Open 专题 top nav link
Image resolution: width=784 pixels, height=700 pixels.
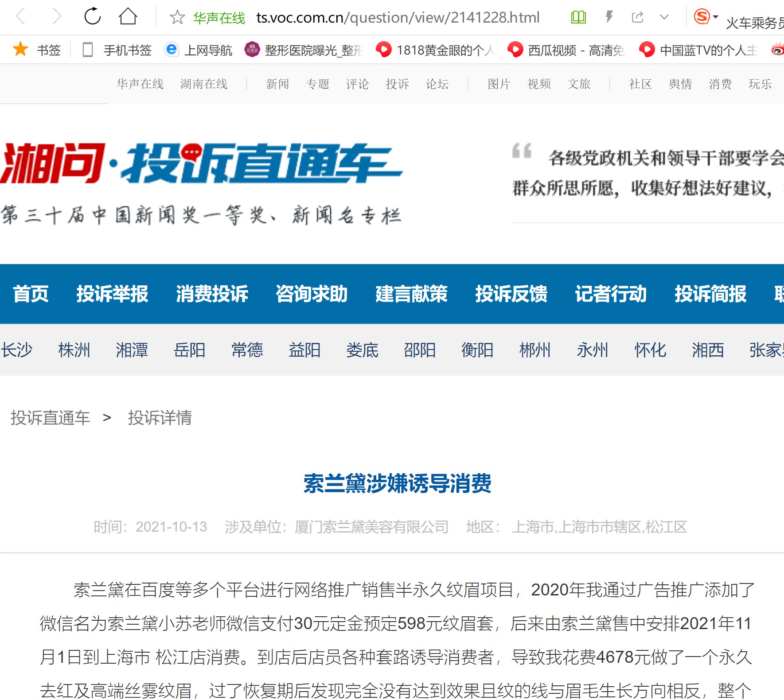pos(317,84)
